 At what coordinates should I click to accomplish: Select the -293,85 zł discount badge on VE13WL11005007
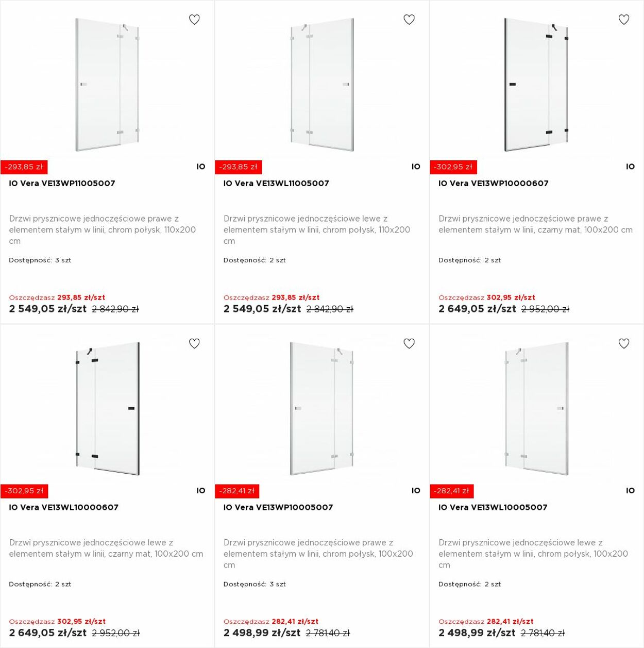(239, 167)
